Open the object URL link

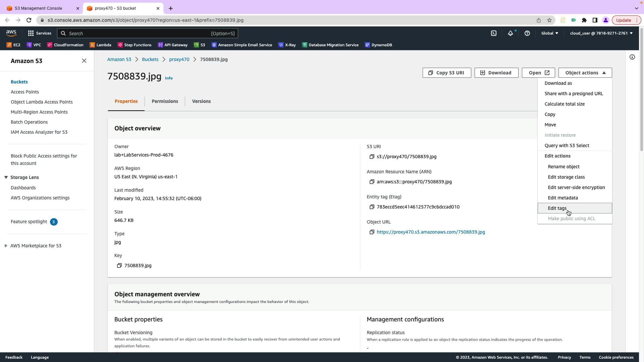click(x=431, y=232)
